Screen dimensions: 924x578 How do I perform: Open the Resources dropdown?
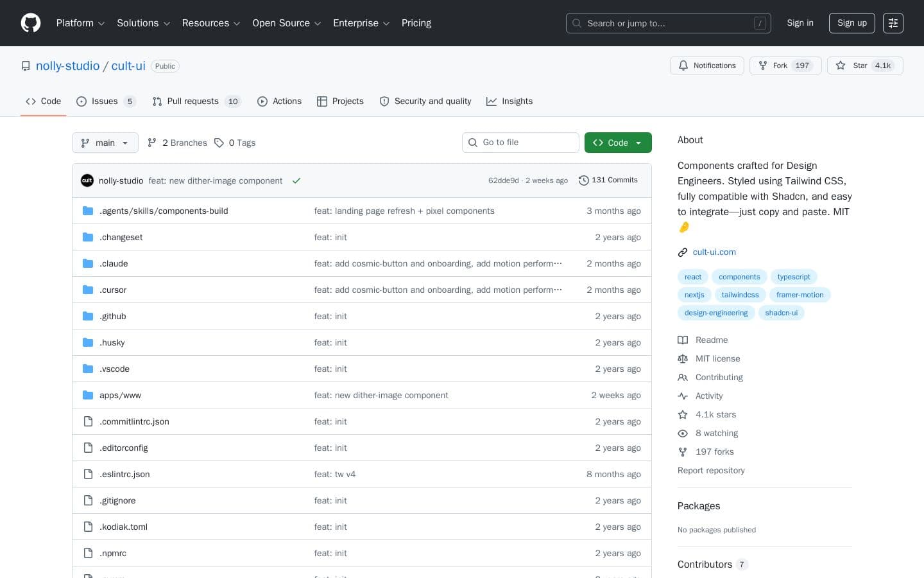pyautogui.click(x=211, y=23)
